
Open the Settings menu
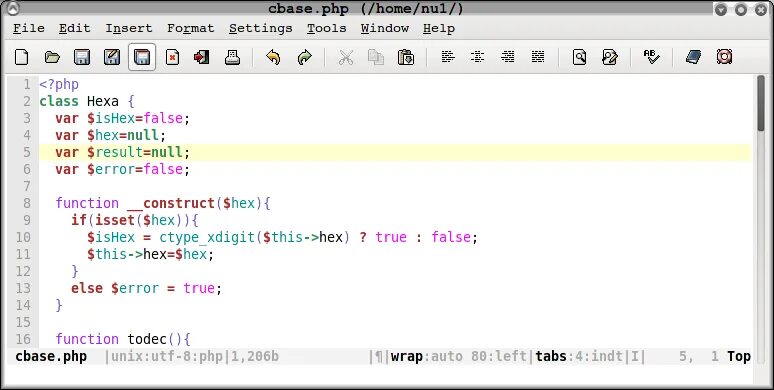pyautogui.click(x=261, y=29)
